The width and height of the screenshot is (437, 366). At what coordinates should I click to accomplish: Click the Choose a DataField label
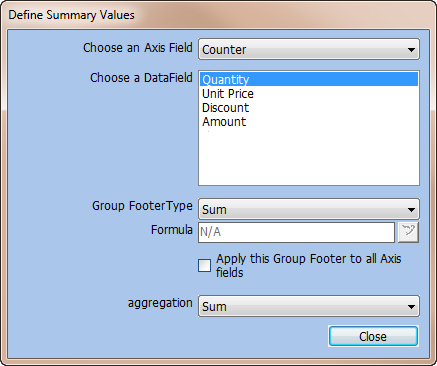141,78
